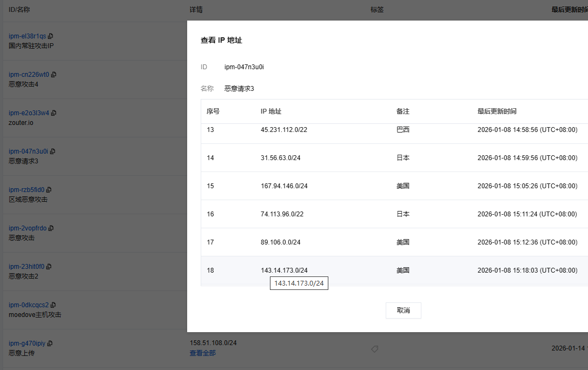This screenshot has height=370, width=588.
Task: Copy the ipm-e2o3l3w4 identifier
Action: point(54,113)
